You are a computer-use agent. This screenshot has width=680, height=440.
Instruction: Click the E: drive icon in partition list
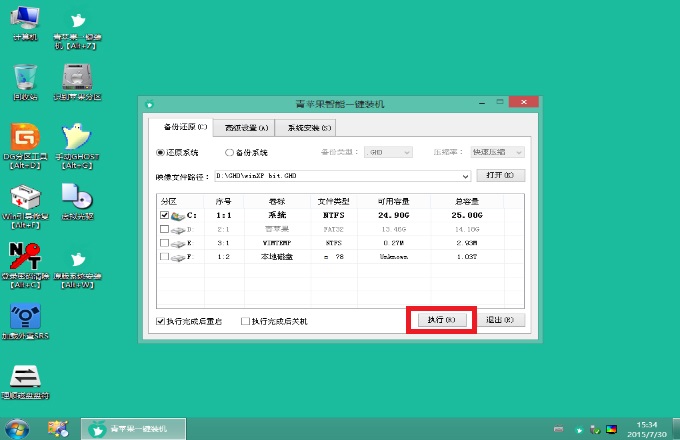[x=178, y=243]
